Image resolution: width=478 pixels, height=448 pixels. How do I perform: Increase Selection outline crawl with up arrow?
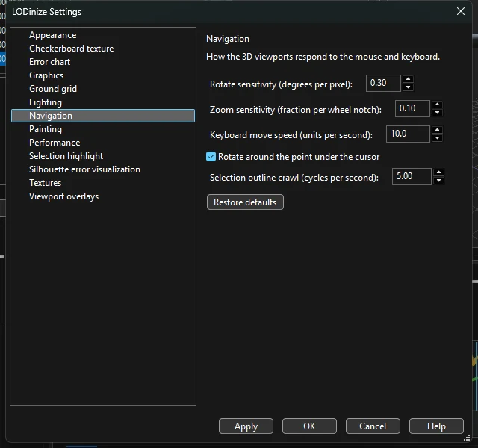438,172
